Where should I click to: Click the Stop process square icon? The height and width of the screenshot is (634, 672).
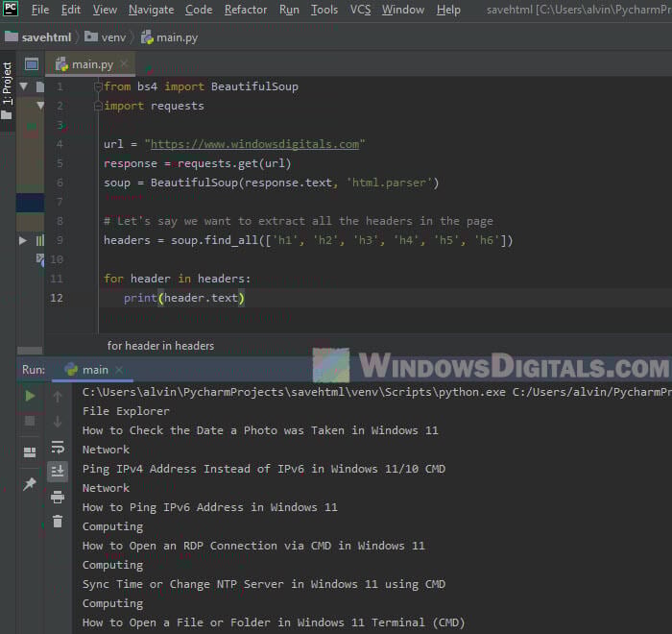pos(30,422)
